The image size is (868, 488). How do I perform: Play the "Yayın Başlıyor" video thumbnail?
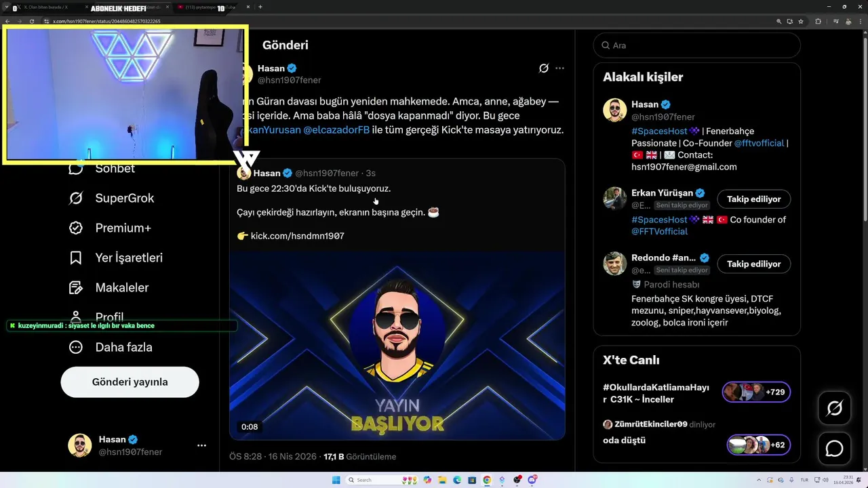[397, 346]
